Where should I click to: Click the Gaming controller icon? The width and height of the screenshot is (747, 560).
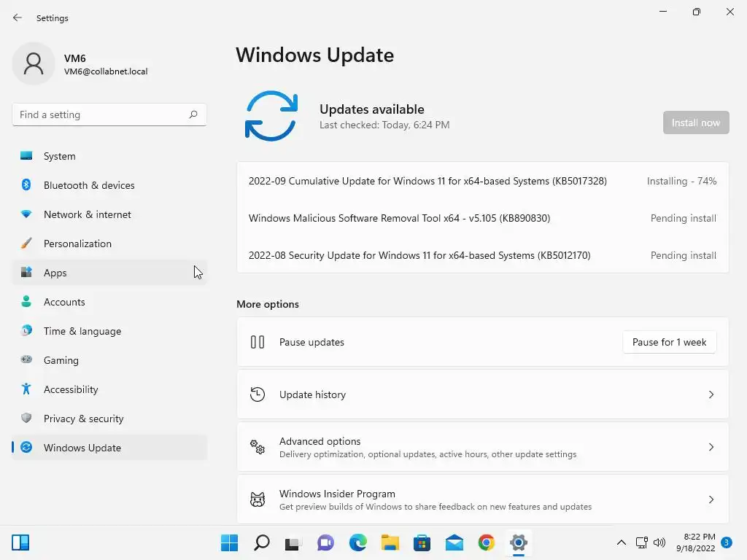(x=26, y=359)
